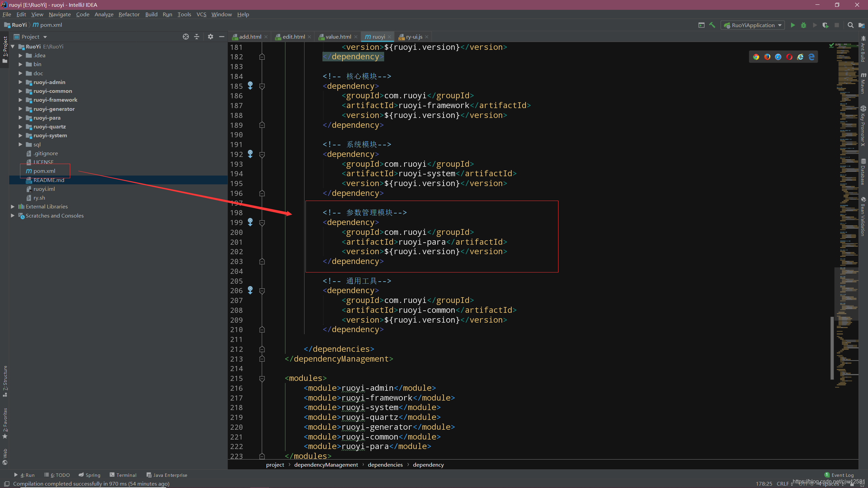Viewport: 868px width, 488px height.
Task: Expand the .idea folder
Action: click(x=20, y=55)
